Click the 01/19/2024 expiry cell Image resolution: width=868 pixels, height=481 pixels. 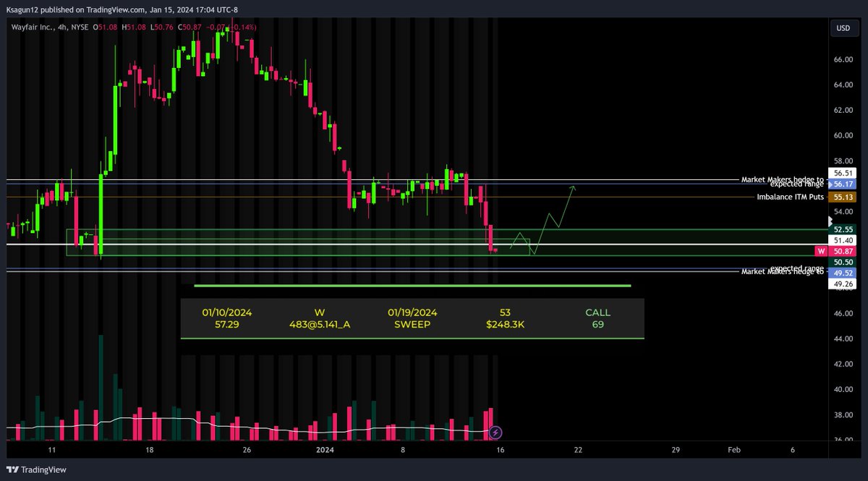412,312
